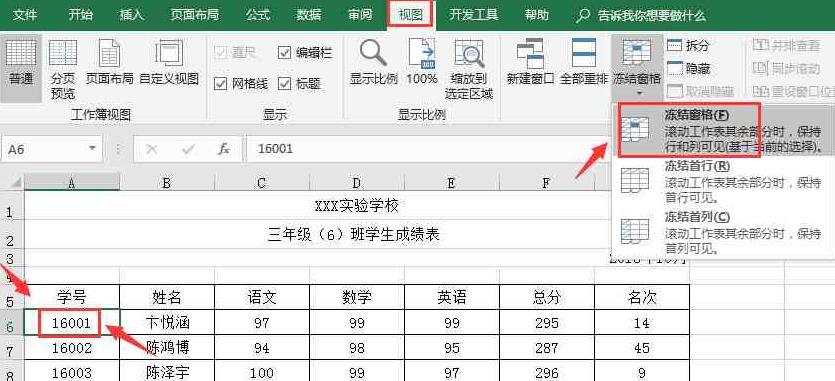Select column header E
This screenshot has height=381, width=835.
pyautogui.click(x=452, y=183)
